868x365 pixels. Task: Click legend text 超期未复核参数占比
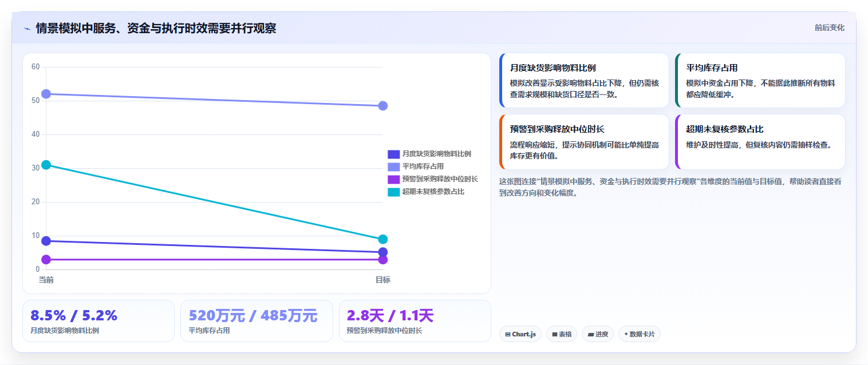pos(433,192)
